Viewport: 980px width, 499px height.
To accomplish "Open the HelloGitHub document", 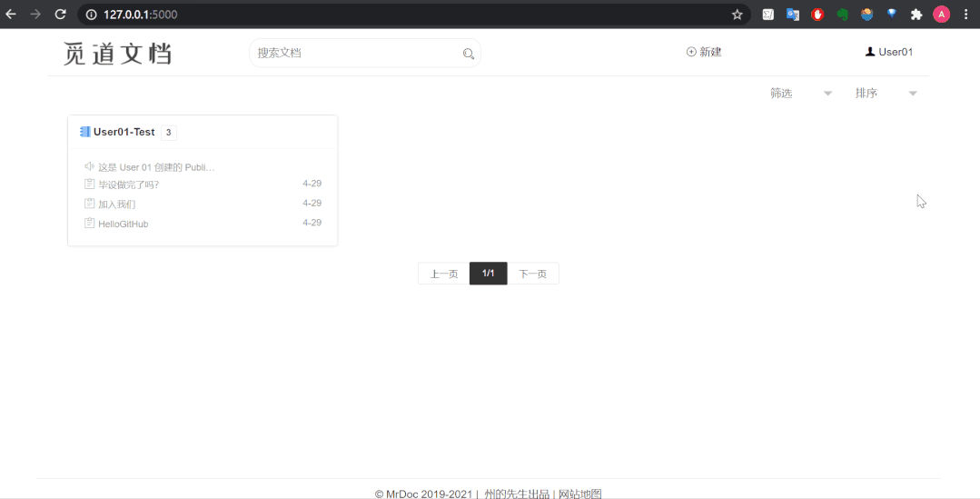I will pos(124,224).
